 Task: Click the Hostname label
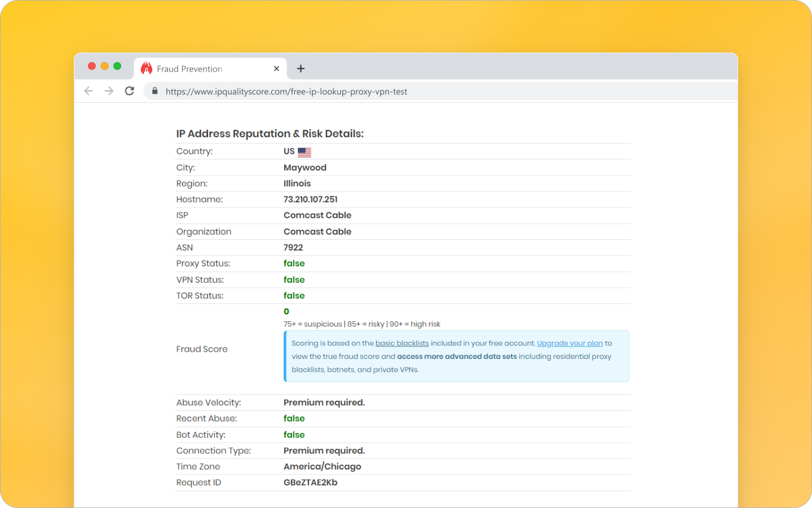(200, 199)
